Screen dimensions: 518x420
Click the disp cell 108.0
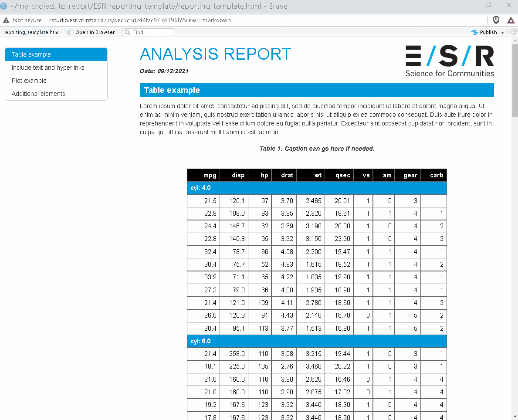[234, 213]
